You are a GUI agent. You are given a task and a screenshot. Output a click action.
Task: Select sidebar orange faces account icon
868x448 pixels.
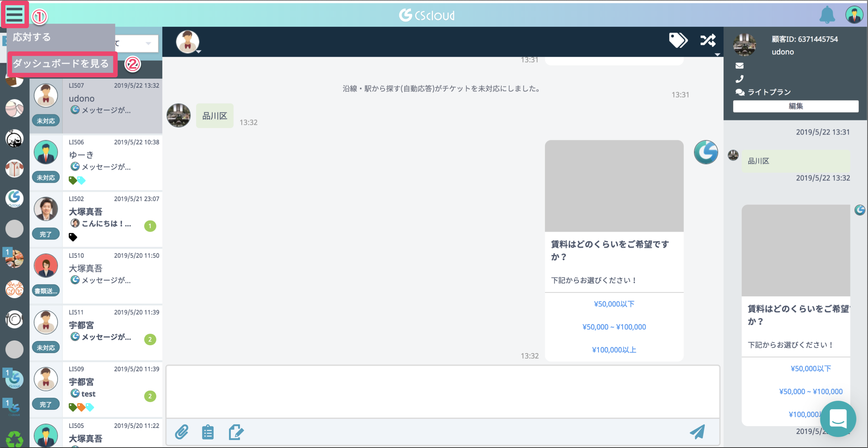[x=14, y=289]
